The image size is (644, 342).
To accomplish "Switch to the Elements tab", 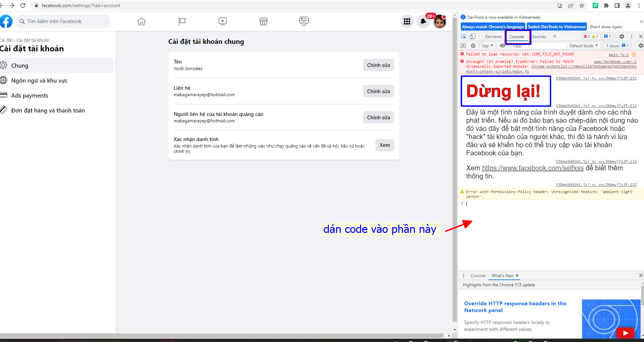I will [493, 36].
